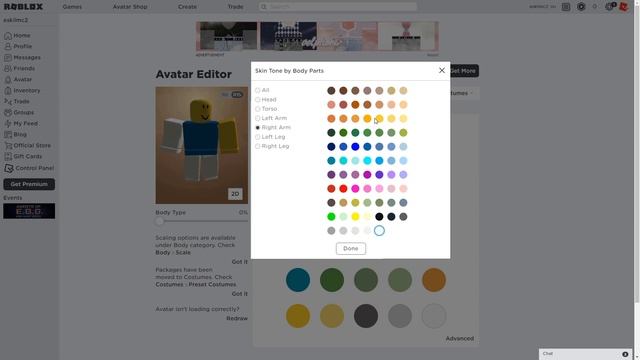Select the Right Arm radio button
This screenshot has height=360, width=640.
258,128
